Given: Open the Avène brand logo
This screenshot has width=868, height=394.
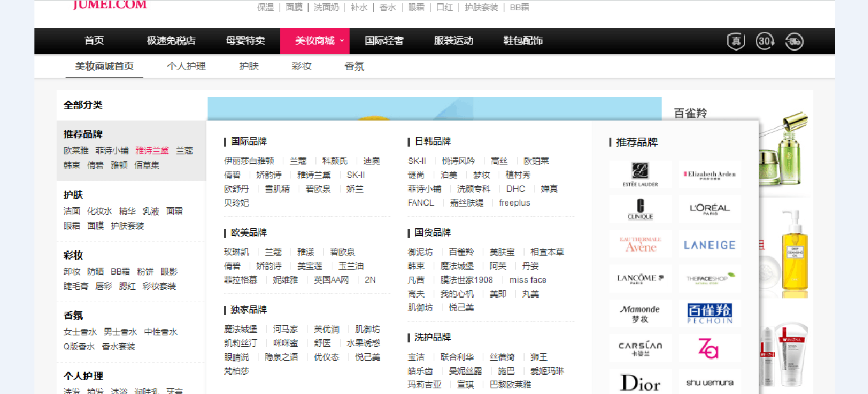Looking at the screenshot, I should tap(640, 244).
